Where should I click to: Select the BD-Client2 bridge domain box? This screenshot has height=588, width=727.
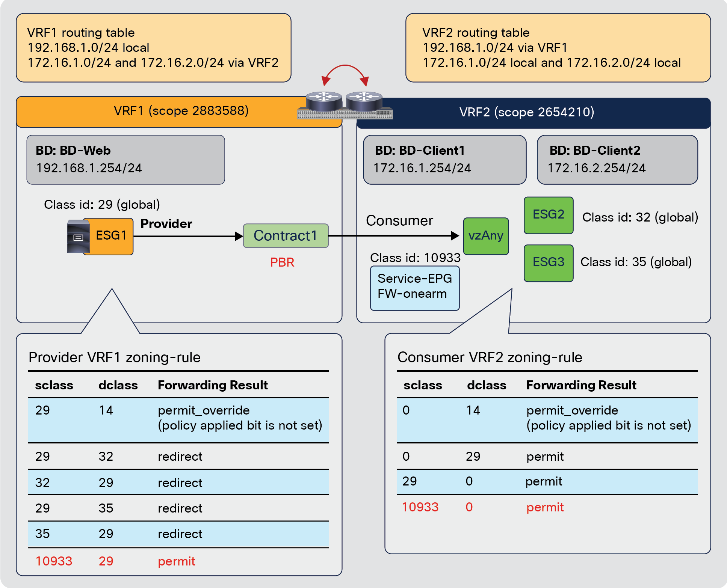(x=617, y=160)
